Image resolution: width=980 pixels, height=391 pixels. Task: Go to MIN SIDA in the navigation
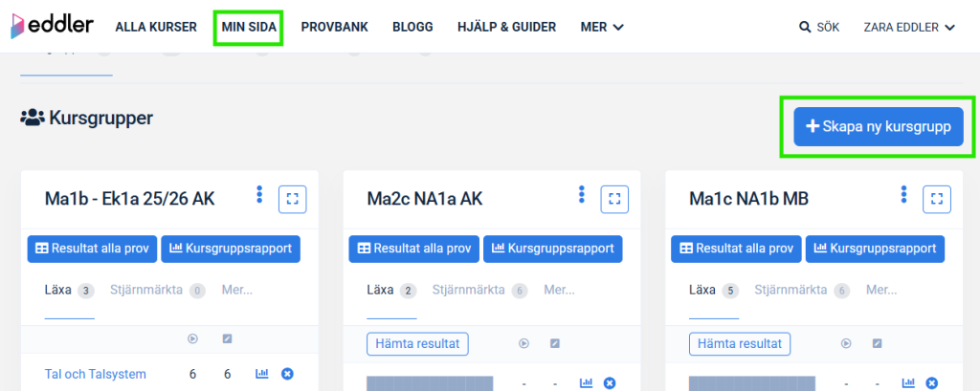249,27
